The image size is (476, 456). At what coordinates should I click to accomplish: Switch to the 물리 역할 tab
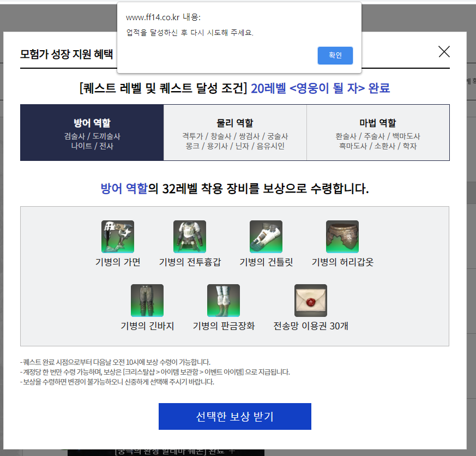[x=235, y=133]
